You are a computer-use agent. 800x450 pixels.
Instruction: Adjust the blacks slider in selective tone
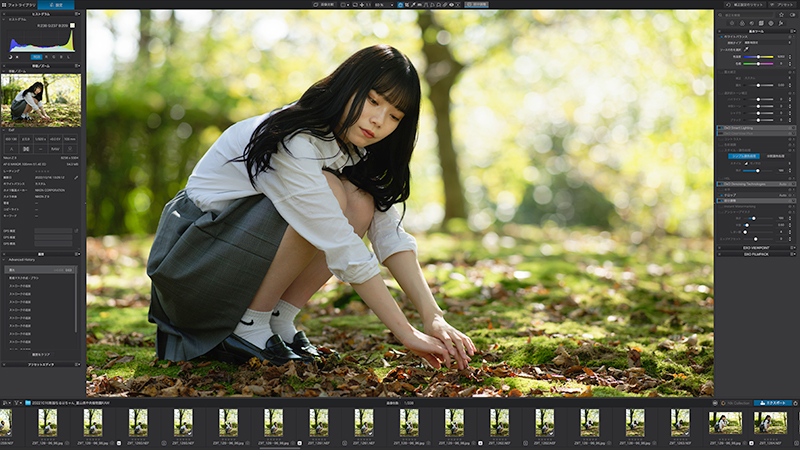point(758,120)
